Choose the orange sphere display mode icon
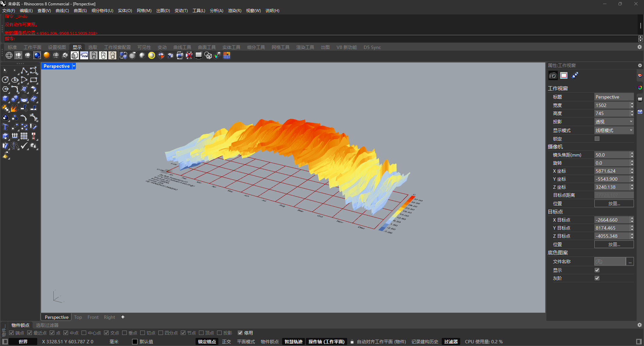 click(47, 55)
